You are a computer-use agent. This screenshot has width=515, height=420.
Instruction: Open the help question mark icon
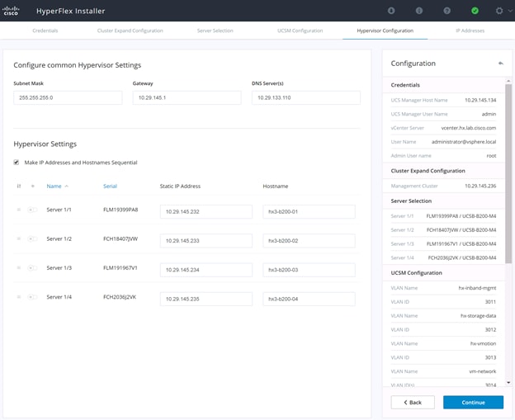coord(446,11)
